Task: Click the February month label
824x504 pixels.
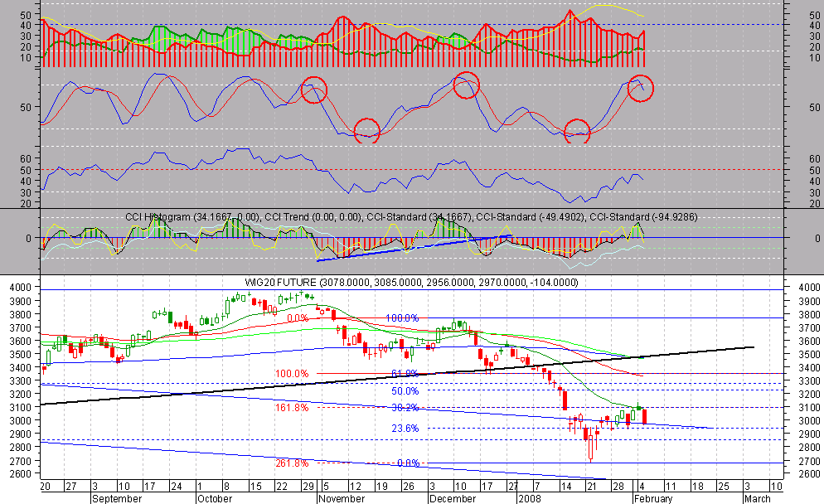Action: pyautogui.click(x=653, y=498)
